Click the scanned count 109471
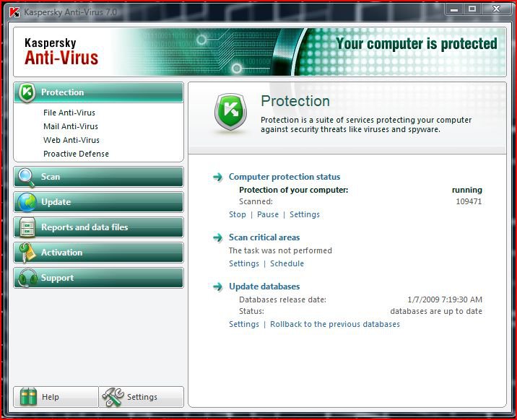Screen dimensions: 517x420 click(469, 201)
